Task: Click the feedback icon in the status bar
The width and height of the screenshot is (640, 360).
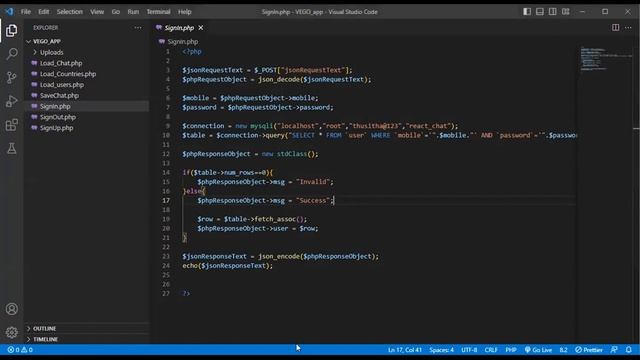Action: coord(614,350)
